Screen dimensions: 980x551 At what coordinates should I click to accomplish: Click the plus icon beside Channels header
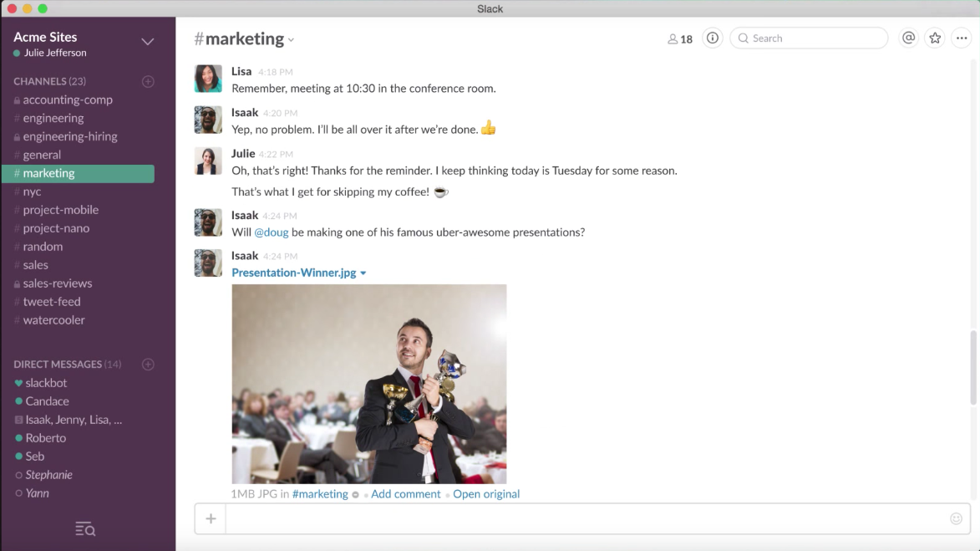148,82
